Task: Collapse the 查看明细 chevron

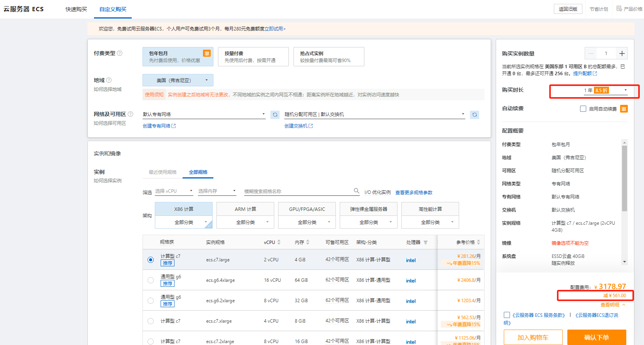Action: (624, 305)
